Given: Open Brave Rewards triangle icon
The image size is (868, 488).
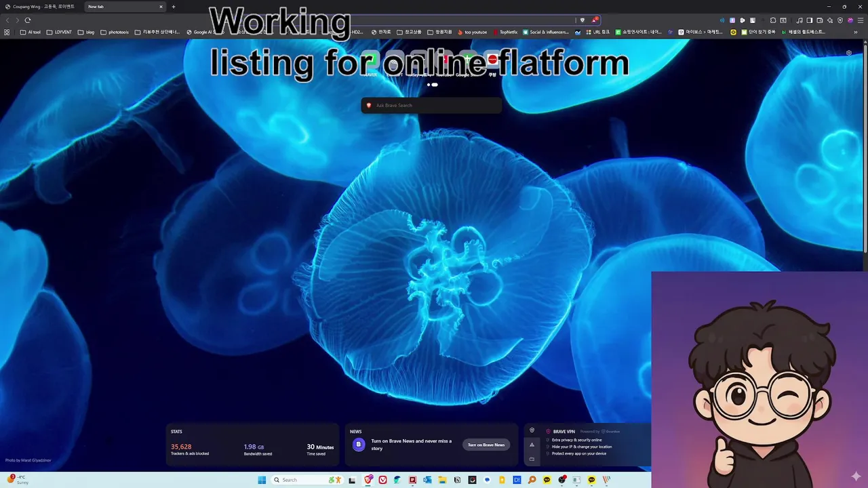Looking at the screenshot, I should (595, 20).
